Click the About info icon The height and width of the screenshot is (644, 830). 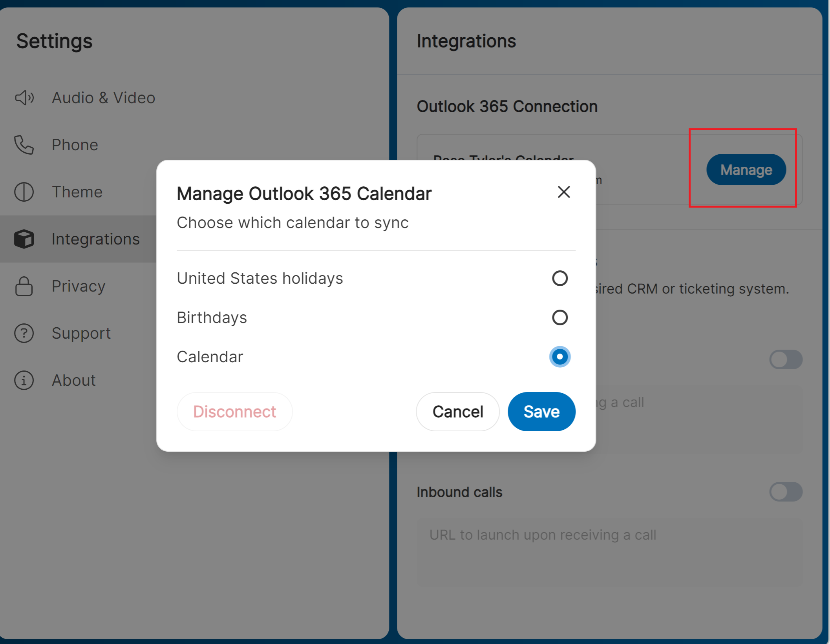pyautogui.click(x=24, y=380)
